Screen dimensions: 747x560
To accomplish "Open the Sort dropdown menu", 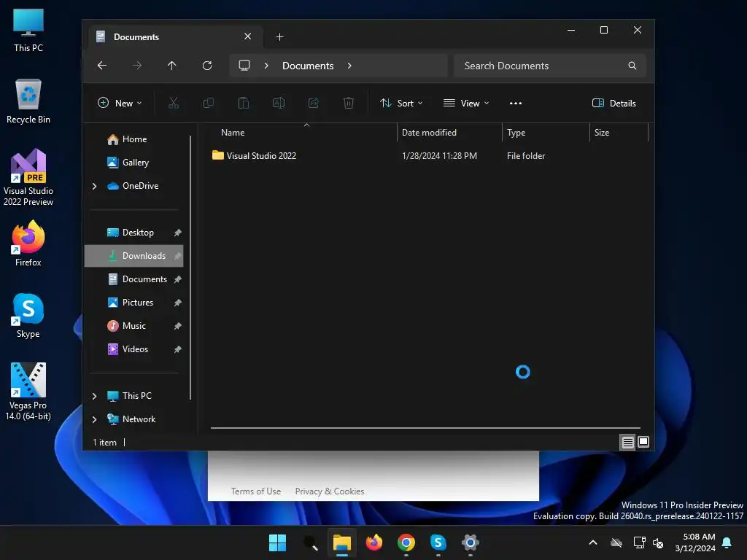I will click(401, 103).
